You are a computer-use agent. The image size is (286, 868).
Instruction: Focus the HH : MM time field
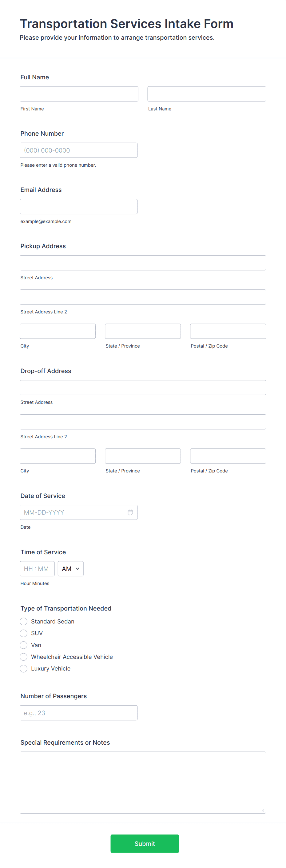click(x=37, y=568)
